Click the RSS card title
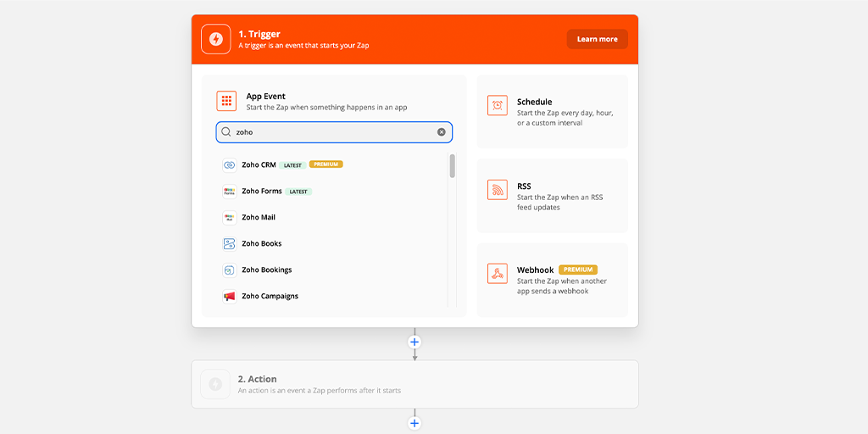 [524, 186]
